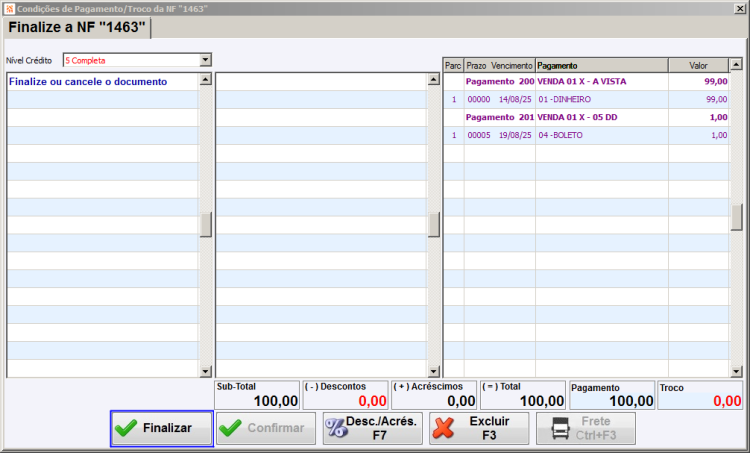Click the Prazo Vencimento column header
750x453 pixels.
499,66
